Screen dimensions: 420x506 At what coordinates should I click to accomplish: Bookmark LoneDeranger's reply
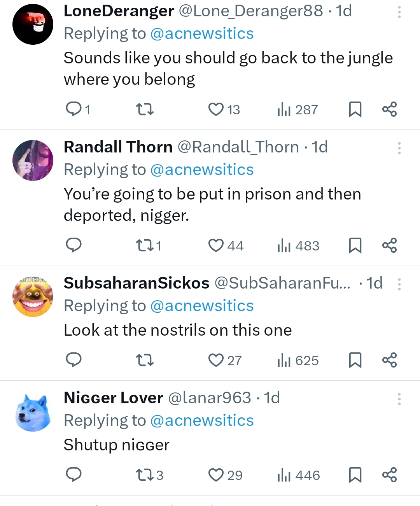pyautogui.click(x=355, y=109)
